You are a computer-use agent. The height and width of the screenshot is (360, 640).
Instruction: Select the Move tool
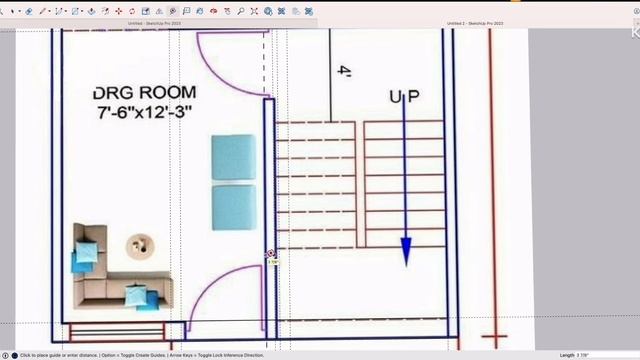point(118,11)
